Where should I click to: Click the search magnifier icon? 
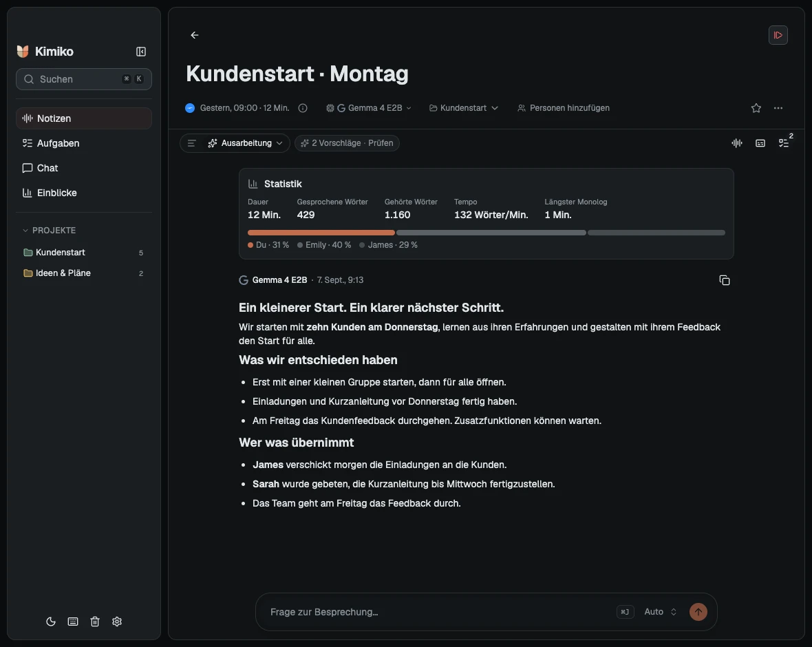point(29,79)
